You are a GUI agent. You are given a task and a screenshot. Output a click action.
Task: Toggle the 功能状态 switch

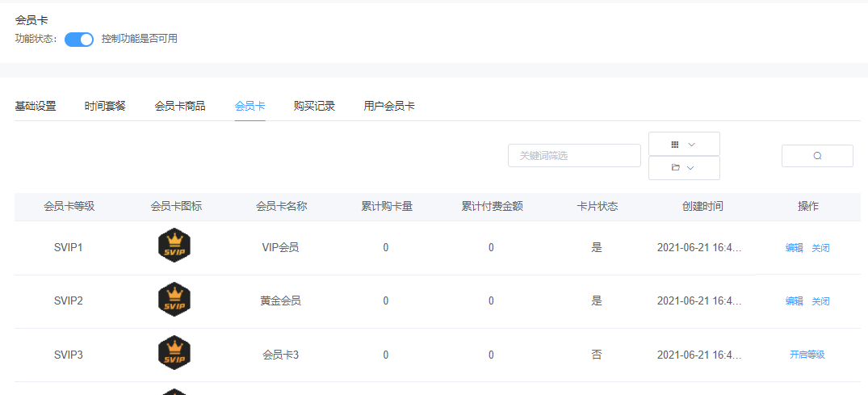79,40
